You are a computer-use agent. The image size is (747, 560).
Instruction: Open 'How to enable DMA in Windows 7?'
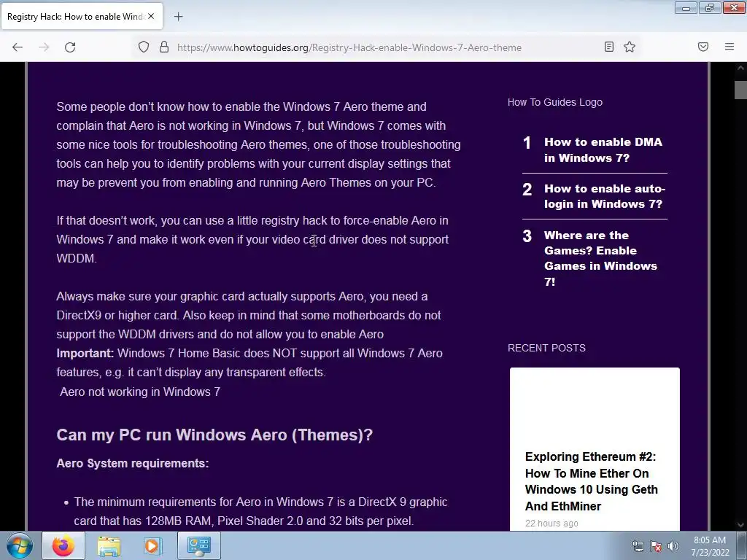603,149
